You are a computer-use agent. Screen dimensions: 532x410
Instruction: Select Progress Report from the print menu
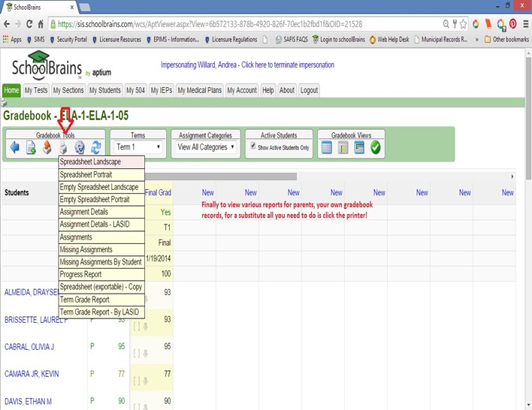(101, 274)
